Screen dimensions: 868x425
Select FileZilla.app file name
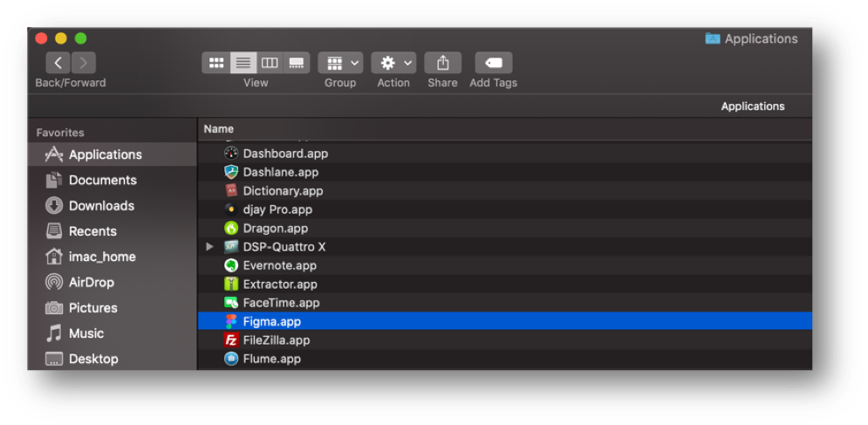pos(277,339)
